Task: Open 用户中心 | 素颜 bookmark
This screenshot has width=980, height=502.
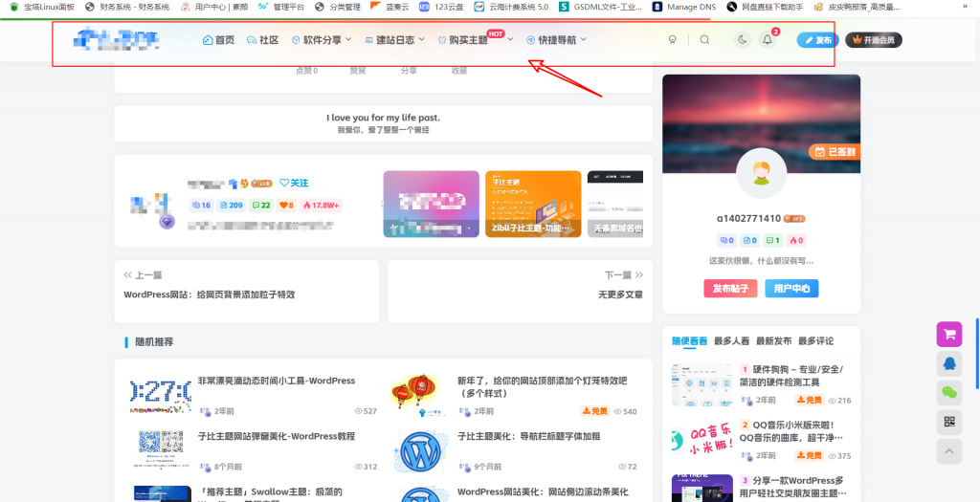Action: pyautogui.click(x=214, y=7)
